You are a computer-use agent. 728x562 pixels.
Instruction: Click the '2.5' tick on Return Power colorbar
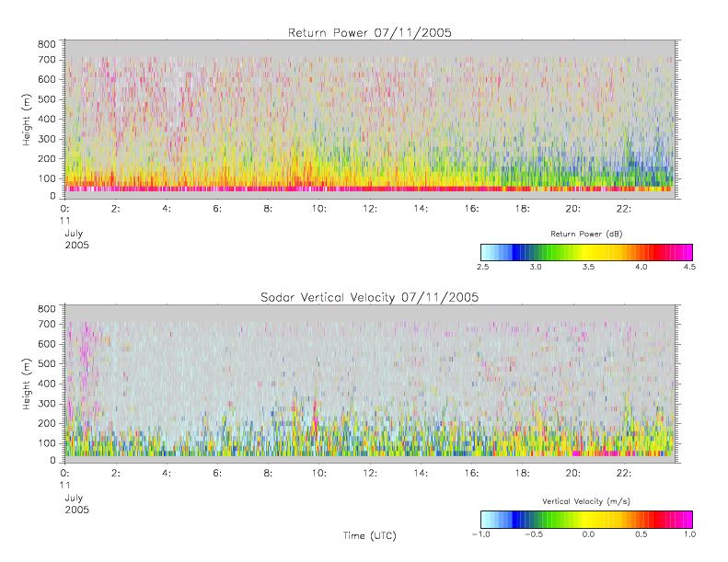point(483,267)
